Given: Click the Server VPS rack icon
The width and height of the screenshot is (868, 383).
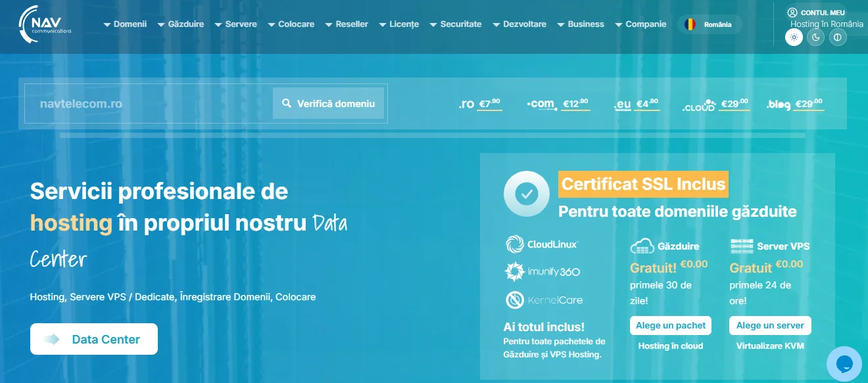Looking at the screenshot, I should click(742, 246).
